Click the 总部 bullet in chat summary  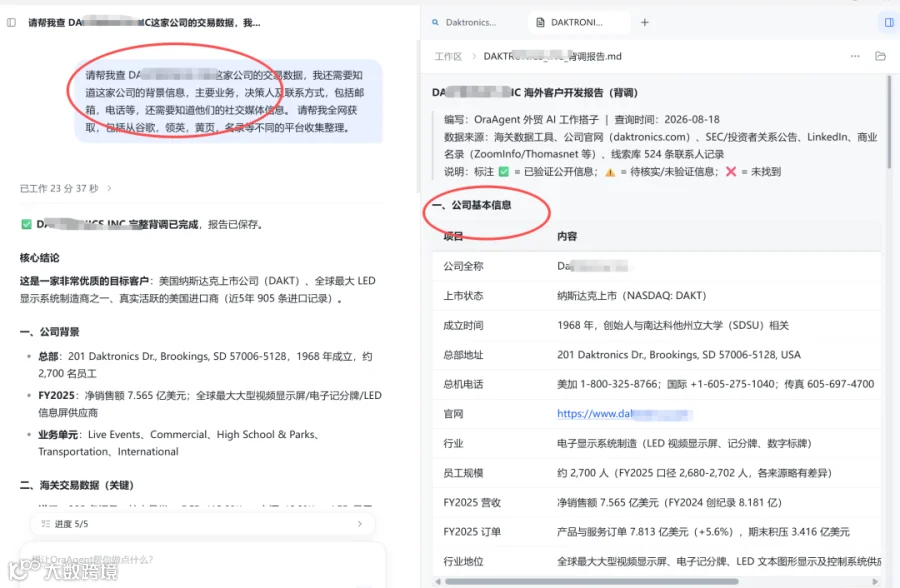[205, 365]
